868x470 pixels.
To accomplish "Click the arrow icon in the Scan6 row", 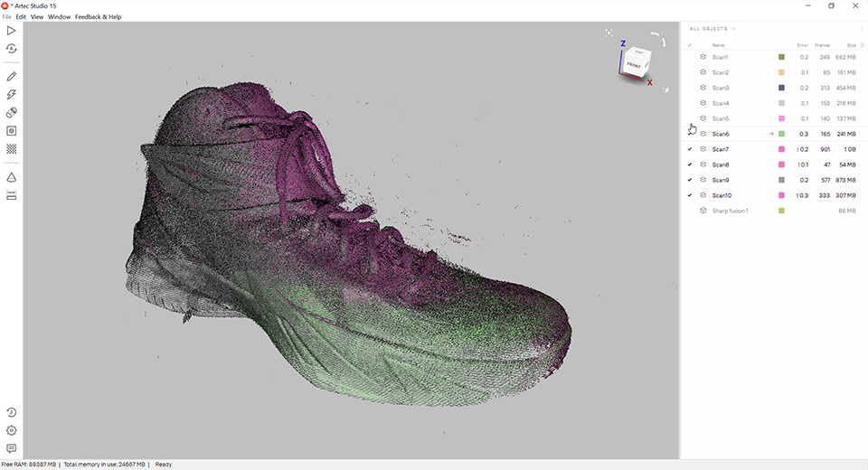I will point(771,134).
